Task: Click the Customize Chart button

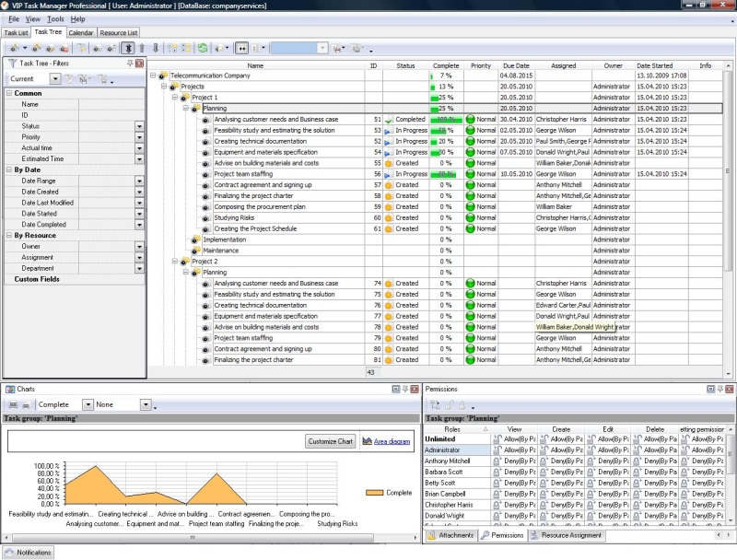Action: [x=331, y=441]
